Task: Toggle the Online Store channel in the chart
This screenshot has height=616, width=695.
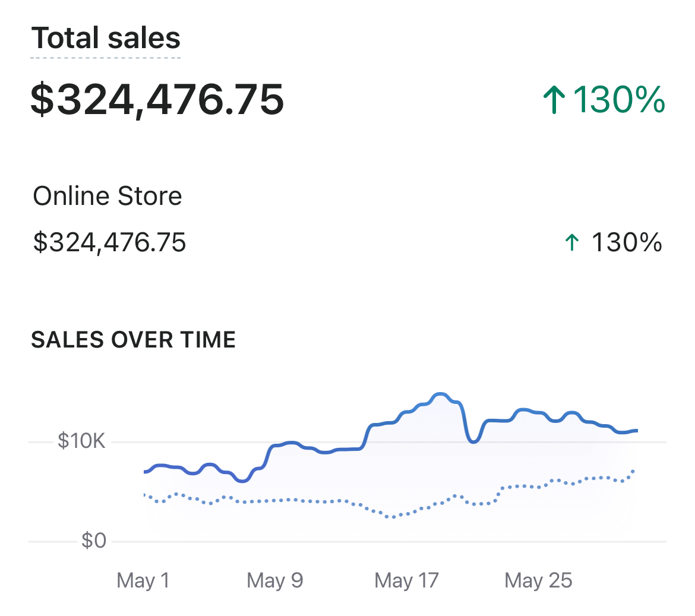Action: 108,195
